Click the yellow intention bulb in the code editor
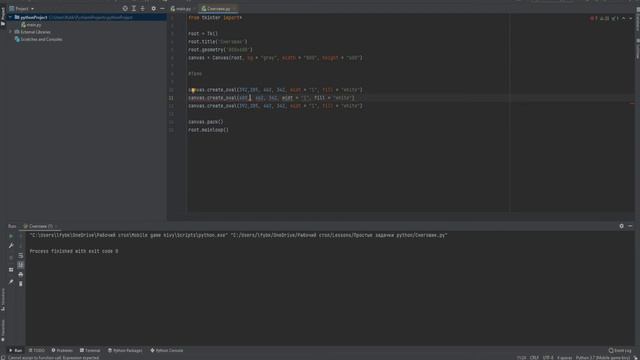Screen dimensions: 640x360 (x=193, y=90)
